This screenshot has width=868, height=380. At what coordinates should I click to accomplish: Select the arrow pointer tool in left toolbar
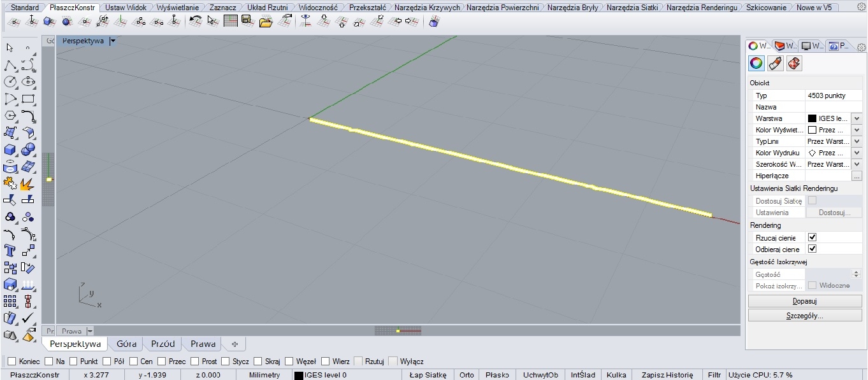coord(10,47)
